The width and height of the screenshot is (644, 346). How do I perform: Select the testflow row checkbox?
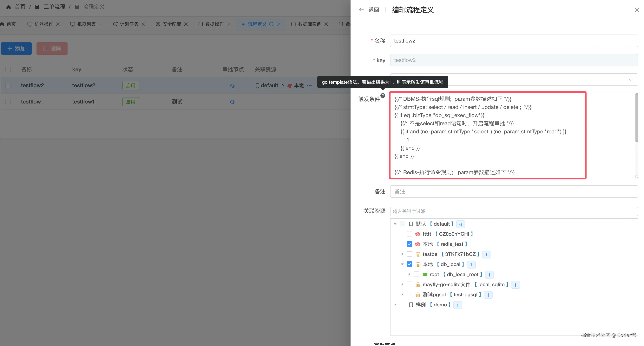coord(8,102)
